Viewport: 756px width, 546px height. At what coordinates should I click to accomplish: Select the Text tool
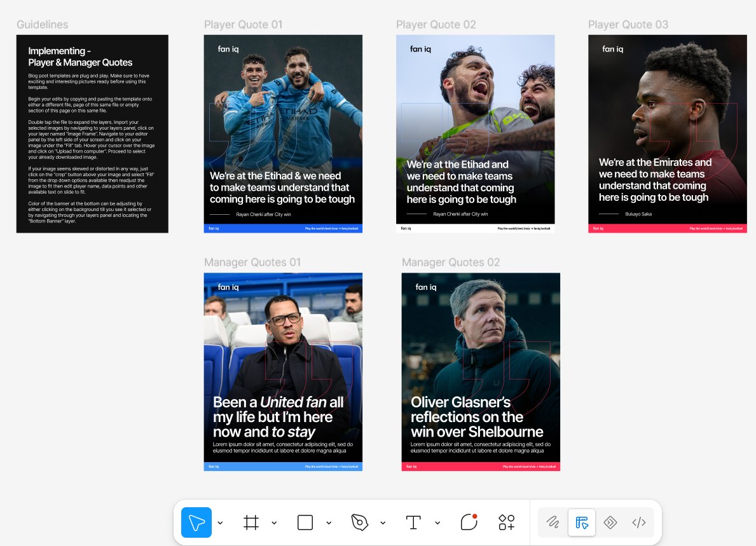point(413,522)
